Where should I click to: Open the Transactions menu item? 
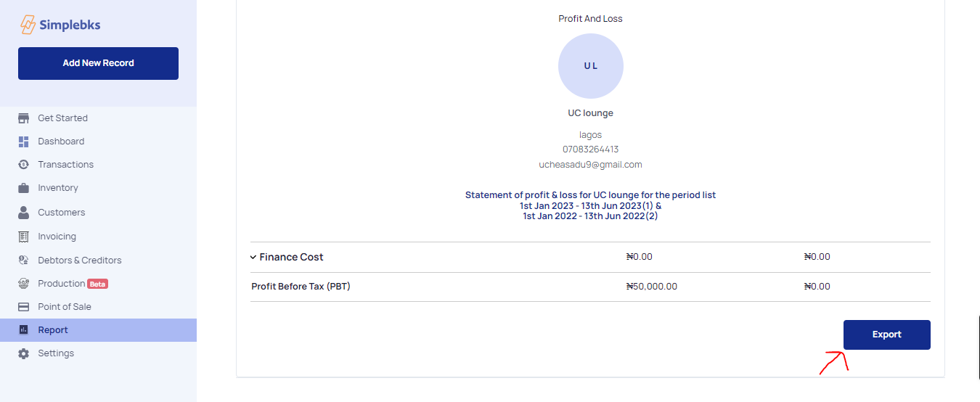click(65, 165)
